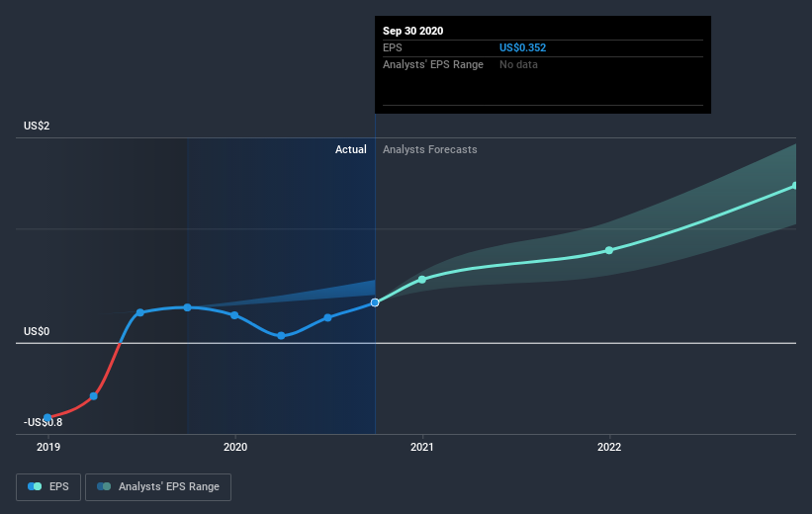Click the US$0 y-axis label

pyautogui.click(x=37, y=331)
